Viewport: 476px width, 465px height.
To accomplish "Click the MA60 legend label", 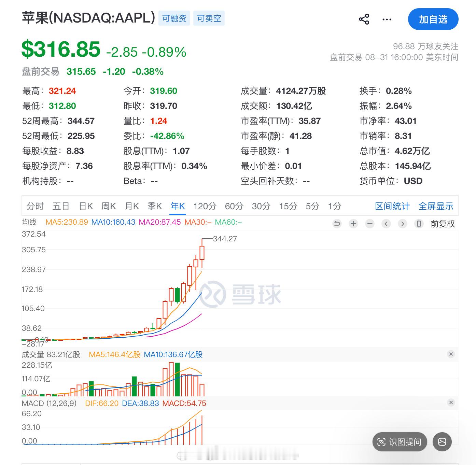I will click(228, 222).
